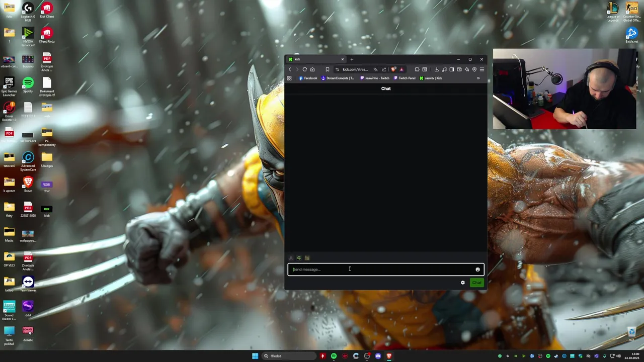This screenshot has width=644, height=362.
Task: Open the browser hamburger menu
Action: pyautogui.click(x=482, y=69)
